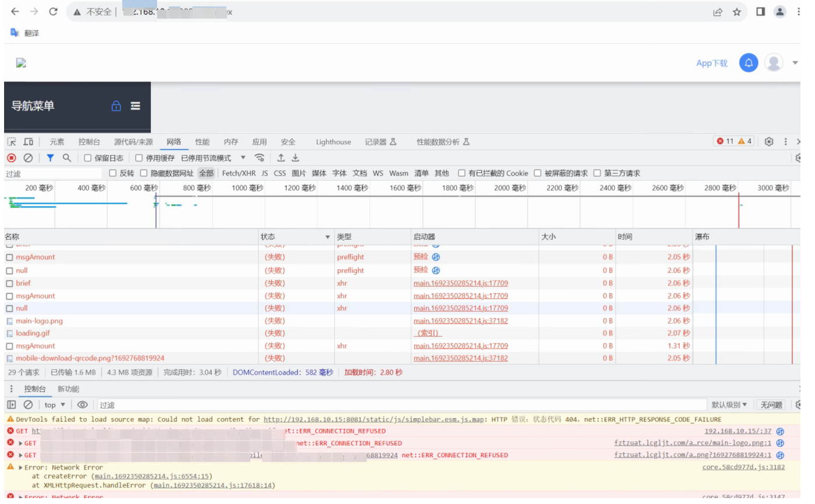Viewport: 815px width, 504px height.
Task: Tick the 第三方请求 checkbox
Action: (x=597, y=173)
